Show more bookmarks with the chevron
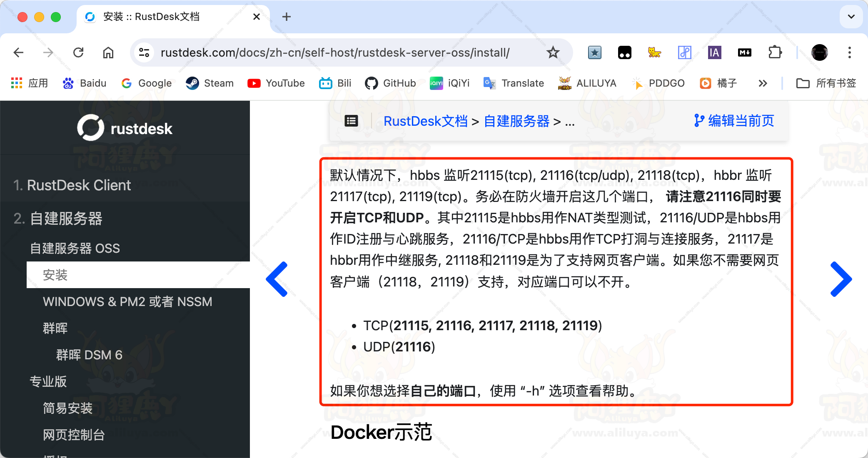The height and width of the screenshot is (458, 868). point(763,83)
